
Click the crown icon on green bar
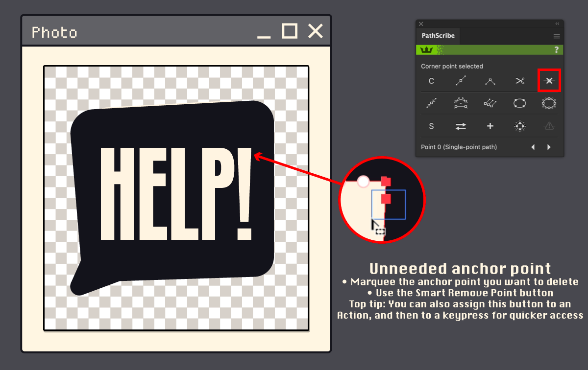426,50
